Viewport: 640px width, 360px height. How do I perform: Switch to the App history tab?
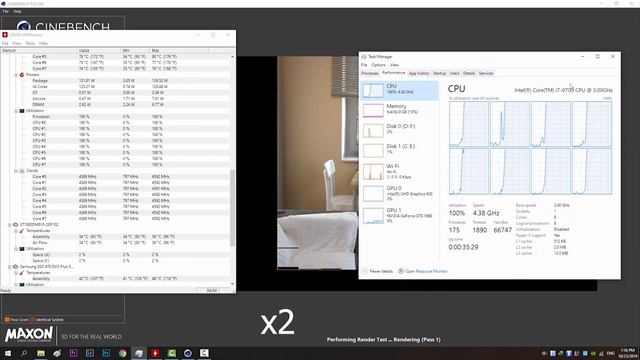419,73
